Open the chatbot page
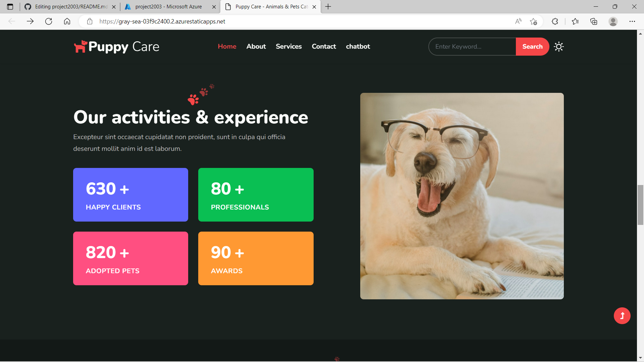Screen dimensions: 644x362 (x=358, y=47)
